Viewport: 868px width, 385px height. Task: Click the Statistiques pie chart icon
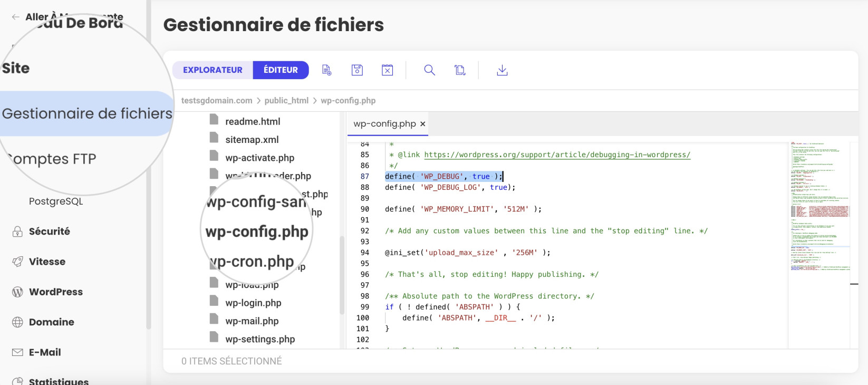tap(17, 381)
